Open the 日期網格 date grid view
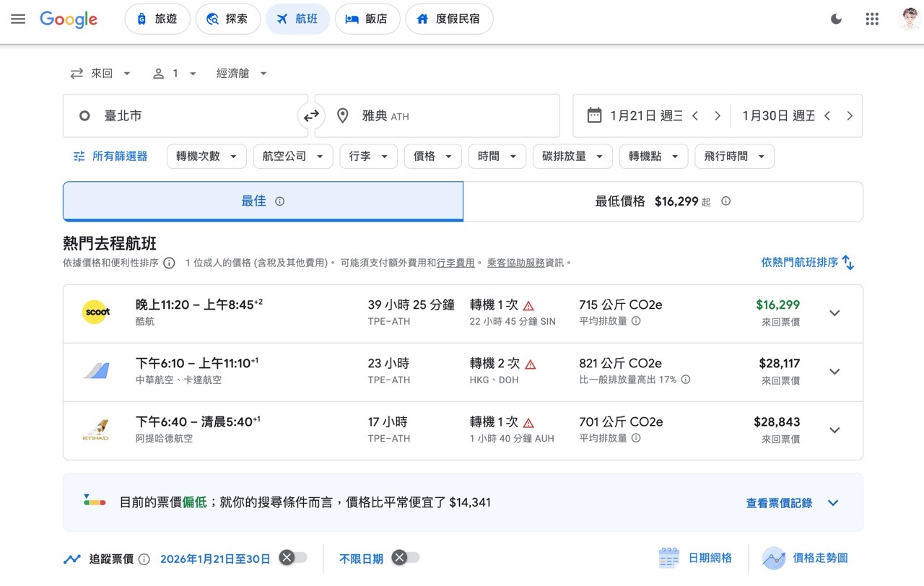Image resolution: width=924 pixels, height=586 pixels. 697,557
